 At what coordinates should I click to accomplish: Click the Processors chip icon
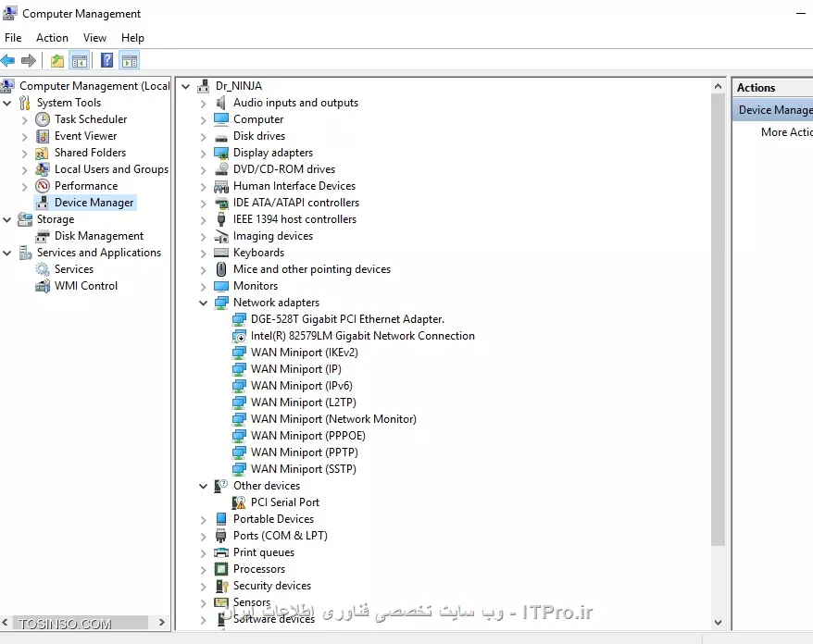click(221, 569)
